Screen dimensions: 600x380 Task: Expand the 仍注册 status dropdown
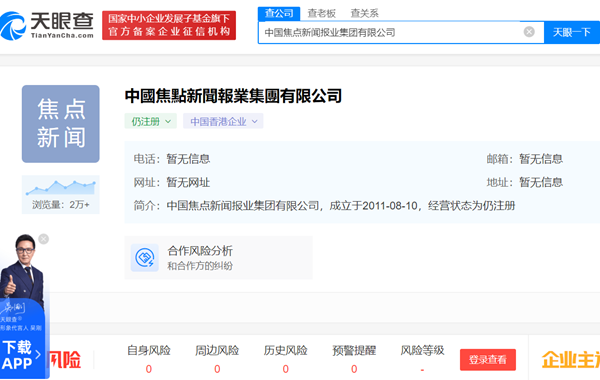coord(151,121)
